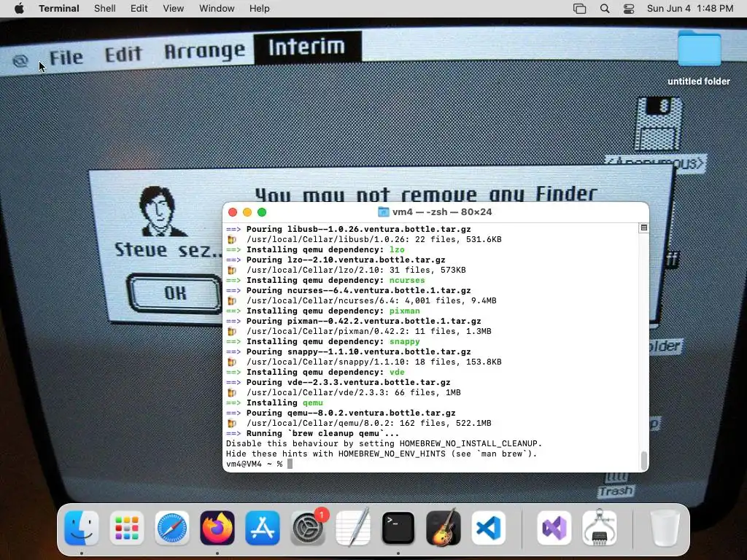Open the Terminal app menu
Viewport: 747px width, 560px height.
59,9
